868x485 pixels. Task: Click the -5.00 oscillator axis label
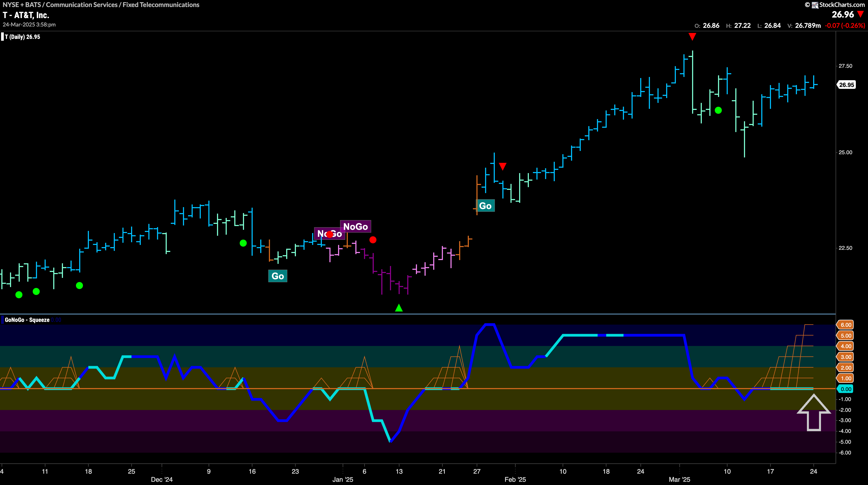point(845,442)
